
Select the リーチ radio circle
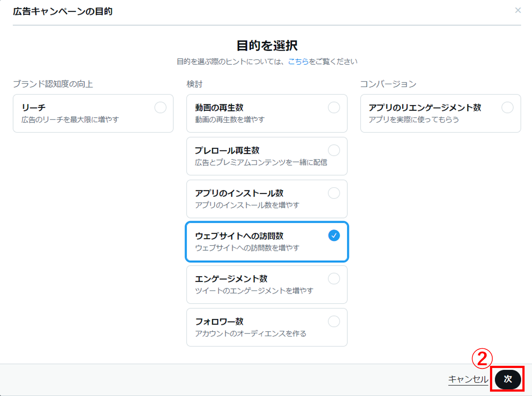tap(161, 108)
